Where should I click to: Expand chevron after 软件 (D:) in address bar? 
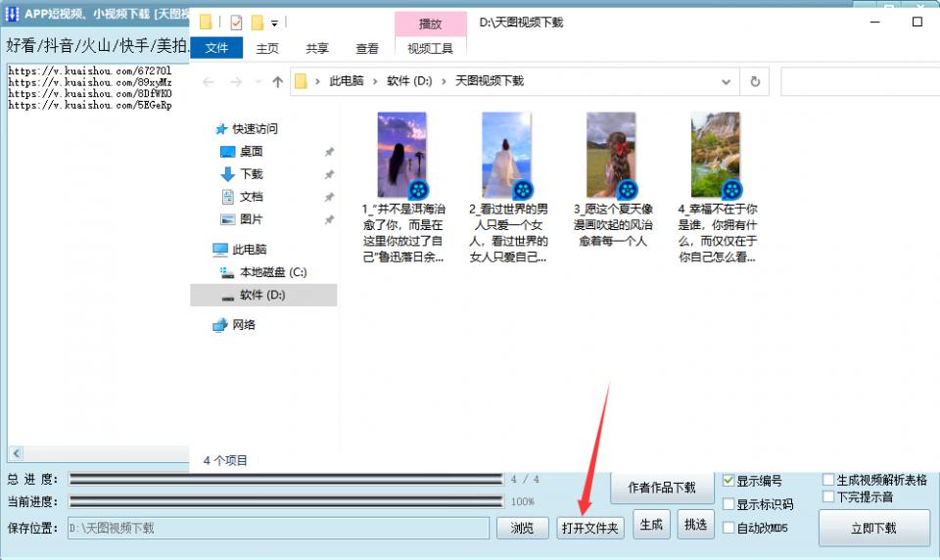point(444,81)
